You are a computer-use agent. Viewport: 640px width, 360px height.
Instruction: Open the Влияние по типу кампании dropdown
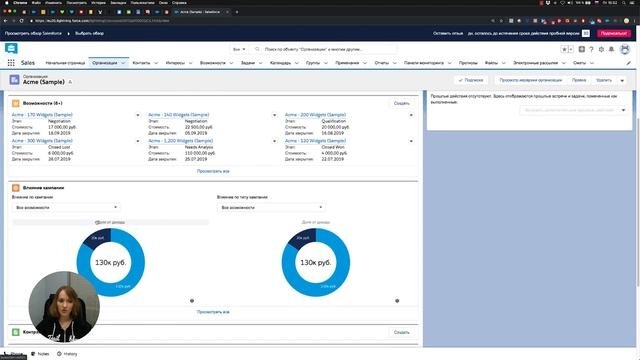271,208
